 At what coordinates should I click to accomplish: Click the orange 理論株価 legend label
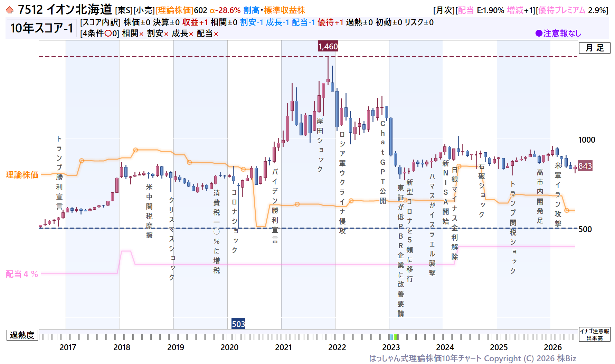pyautogui.click(x=22, y=175)
